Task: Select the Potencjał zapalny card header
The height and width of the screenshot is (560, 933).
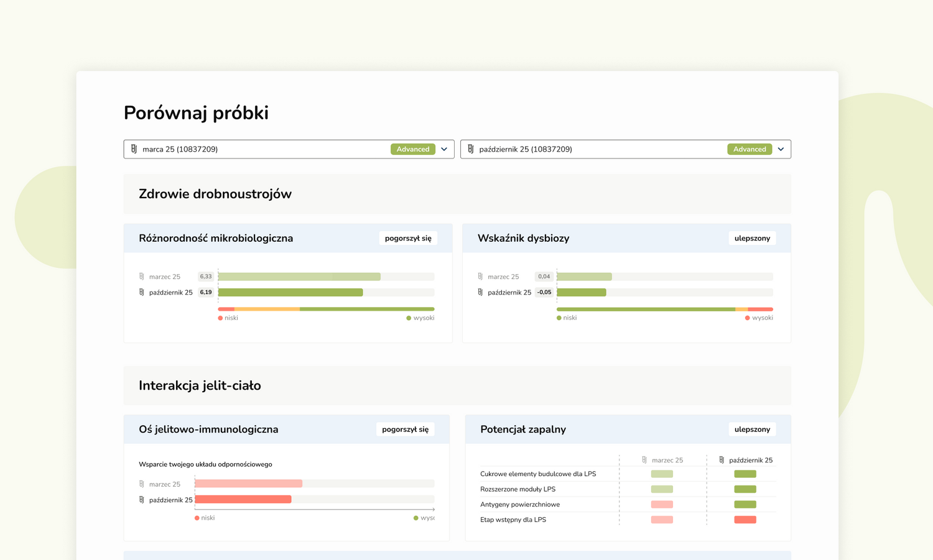Action: (523, 429)
